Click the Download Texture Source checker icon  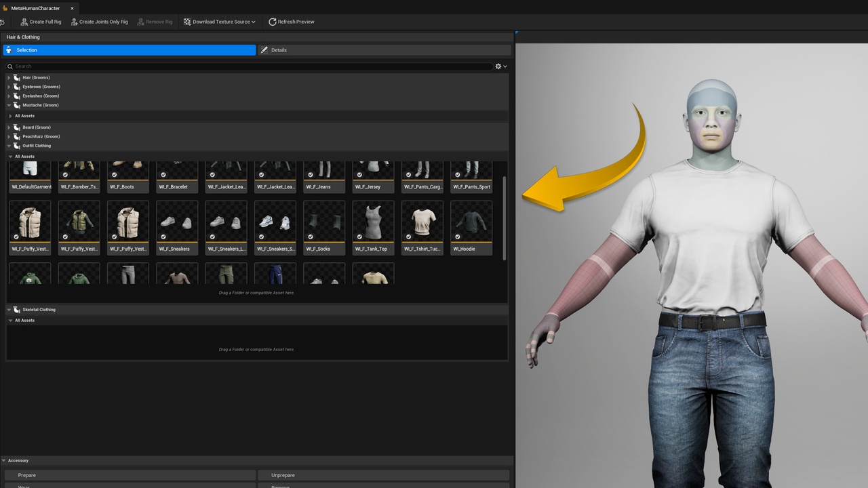(x=188, y=22)
